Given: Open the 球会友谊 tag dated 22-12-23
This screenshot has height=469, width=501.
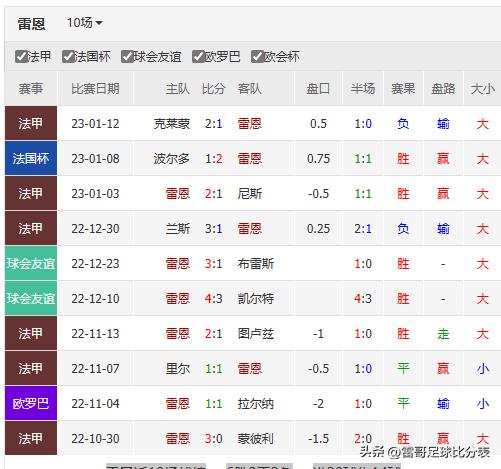Looking at the screenshot, I should tap(31, 263).
